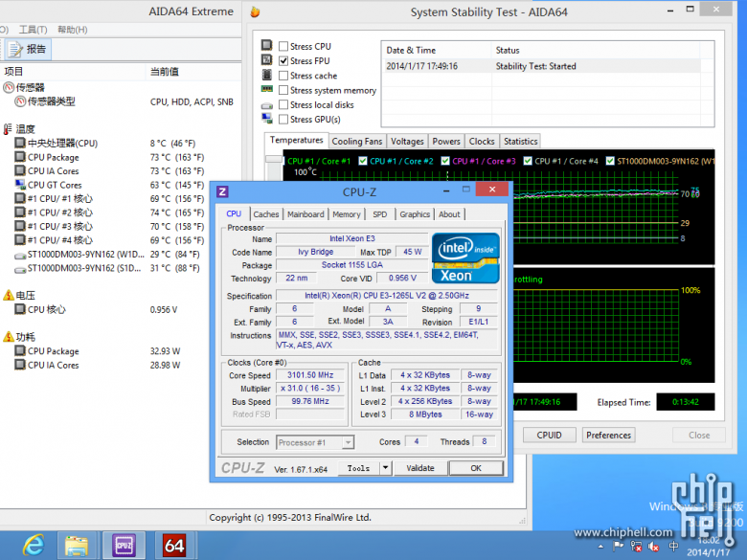Click the Clocks tab in Stability Test
The height and width of the screenshot is (560, 747).
[x=482, y=142]
